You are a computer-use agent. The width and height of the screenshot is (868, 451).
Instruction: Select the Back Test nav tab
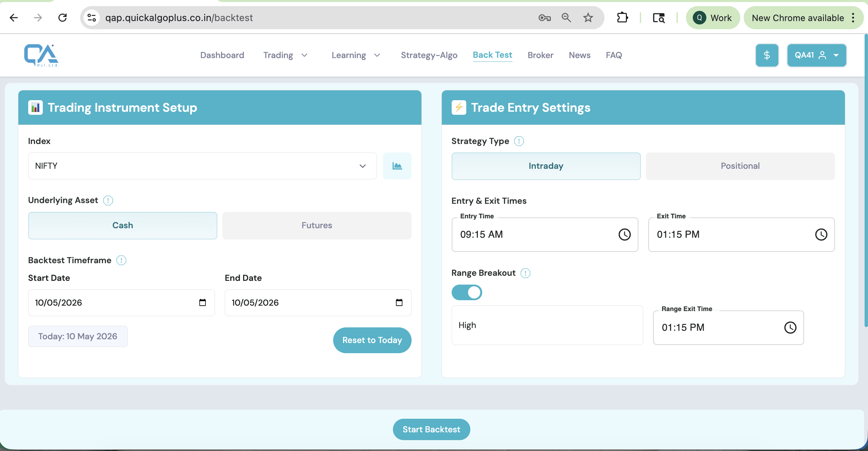[x=492, y=55]
